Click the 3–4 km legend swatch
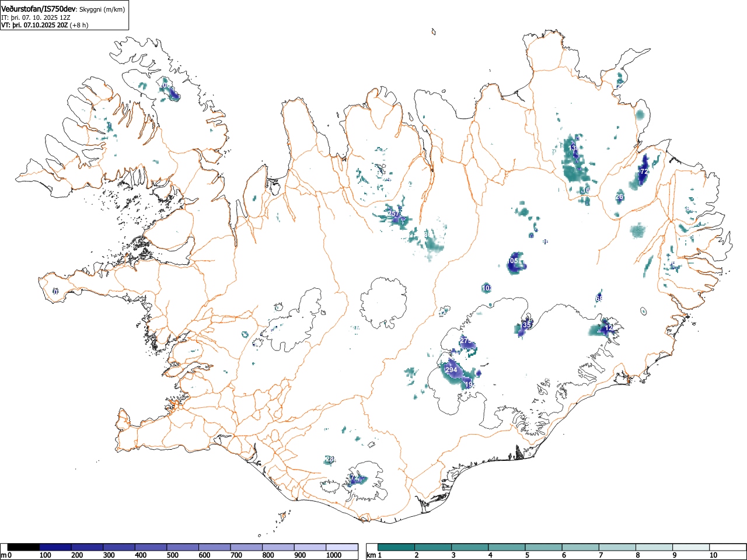The width and height of the screenshot is (747, 560). click(470, 547)
